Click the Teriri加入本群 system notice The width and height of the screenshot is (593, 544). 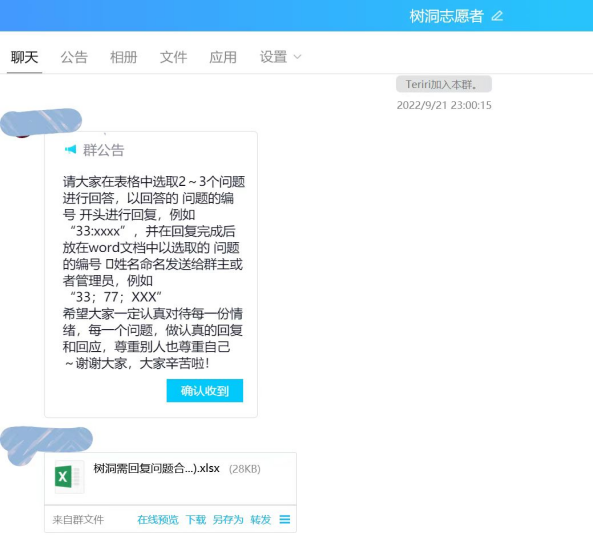point(444,84)
